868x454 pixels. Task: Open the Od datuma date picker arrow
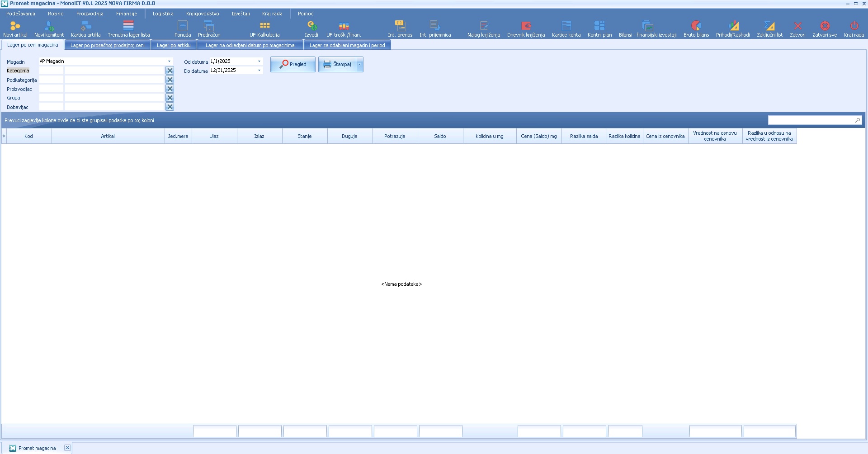(259, 61)
